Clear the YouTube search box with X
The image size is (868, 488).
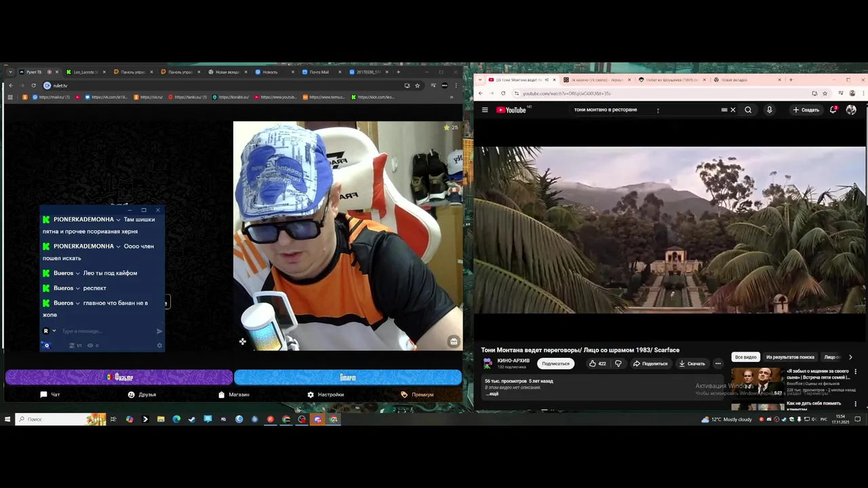[733, 110]
